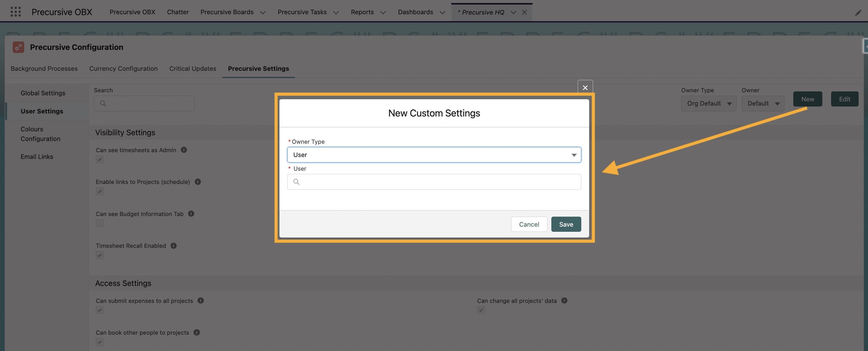Toggle Can submit expenses to all projects checkbox

[100, 310]
